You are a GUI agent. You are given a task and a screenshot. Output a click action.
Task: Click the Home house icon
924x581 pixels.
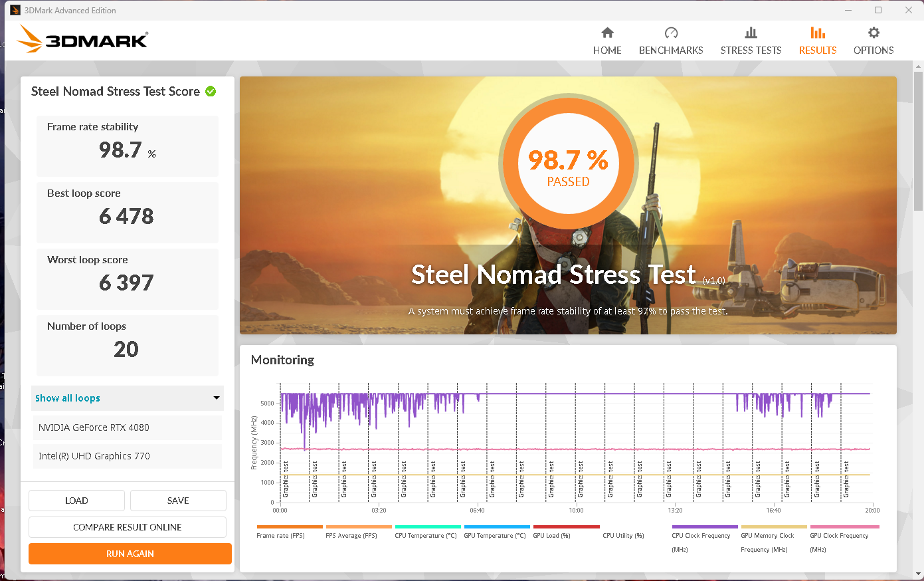(x=607, y=33)
